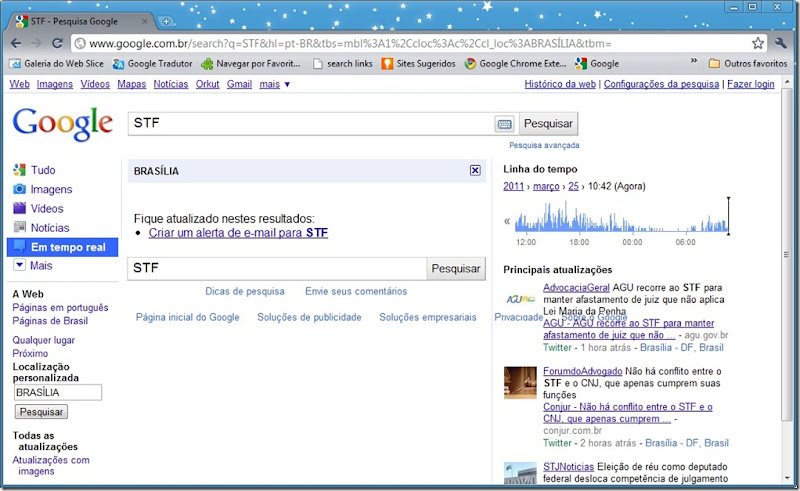Select Atualizações com imagens filter

pos(51,465)
